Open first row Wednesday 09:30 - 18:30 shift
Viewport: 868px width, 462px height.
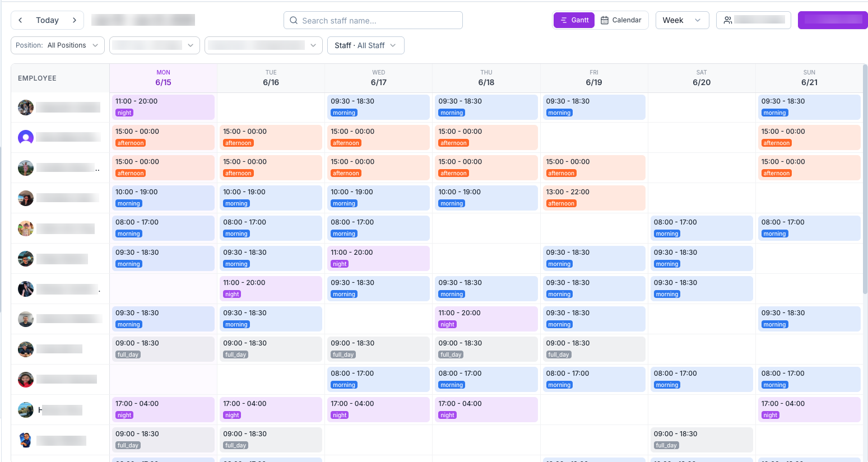pyautogui.click(x=378, y=107)
